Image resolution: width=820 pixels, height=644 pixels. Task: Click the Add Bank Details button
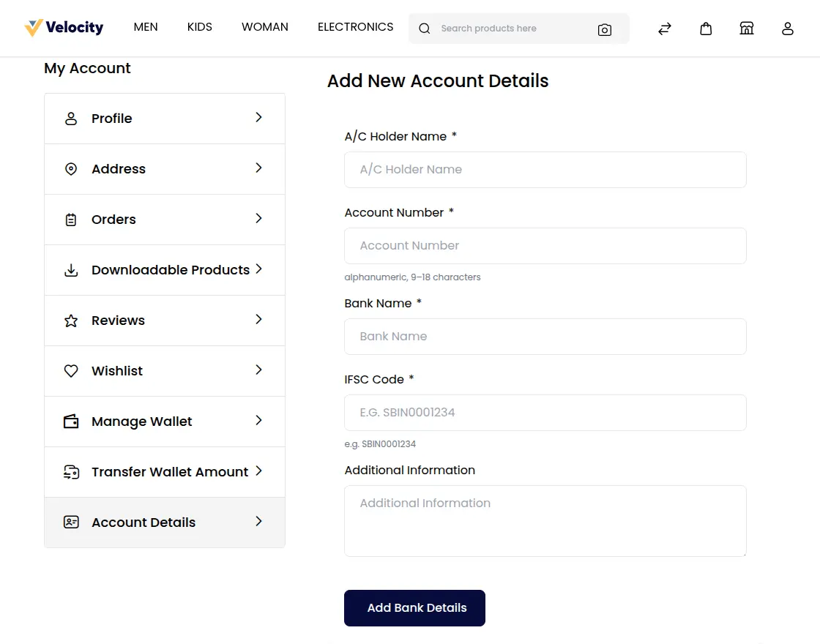pos(414,608)
